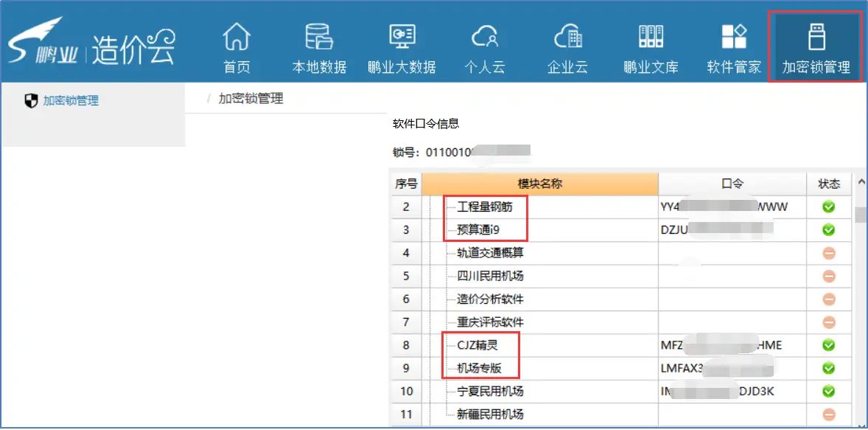
Task: Sort by the 模块名称 column header
Action: (x=539, y=184)
